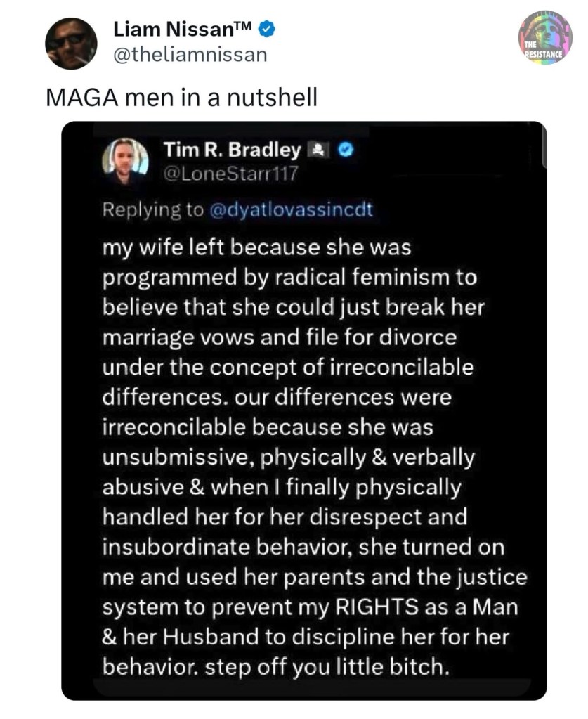Click the blue verified badge beside Liam Nissan
The image size is (588, 719).
[x=267, y=30]
